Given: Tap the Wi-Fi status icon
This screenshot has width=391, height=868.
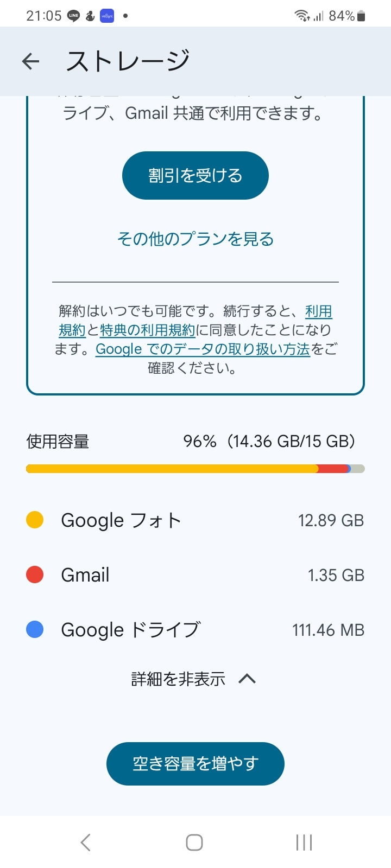Looking at the screenshot, I should point(302,16).
